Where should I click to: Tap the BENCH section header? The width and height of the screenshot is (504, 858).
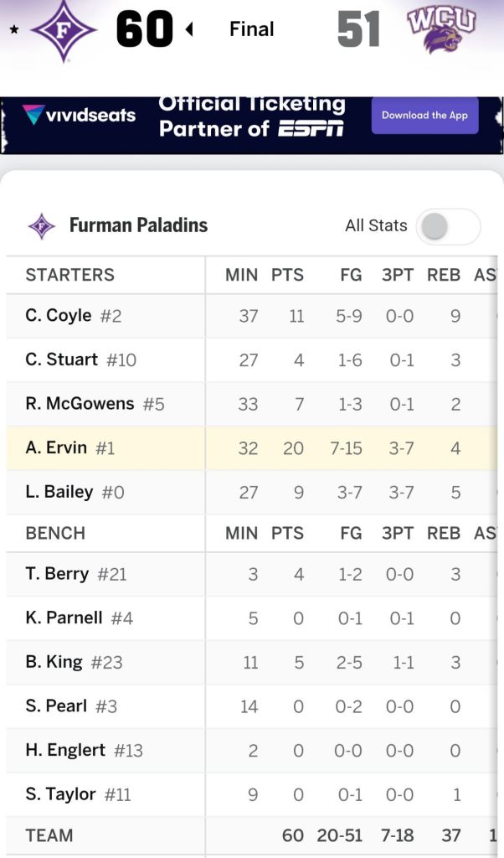[55, 533]
